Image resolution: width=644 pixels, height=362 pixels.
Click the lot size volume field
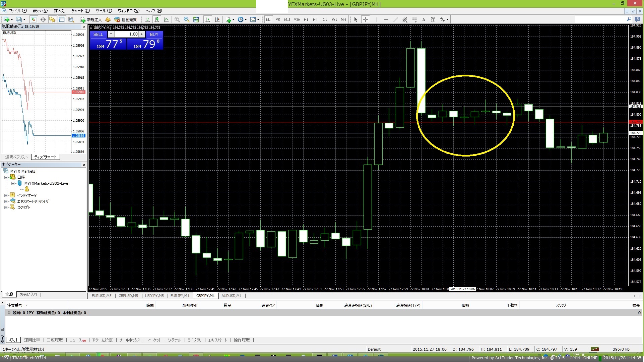pos(127,34)
